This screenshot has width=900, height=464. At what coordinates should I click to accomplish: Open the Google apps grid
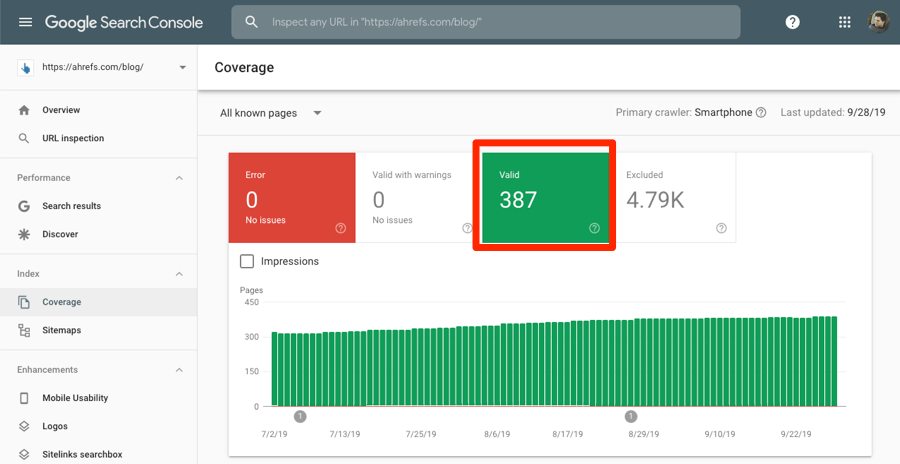tap(844, 22)
